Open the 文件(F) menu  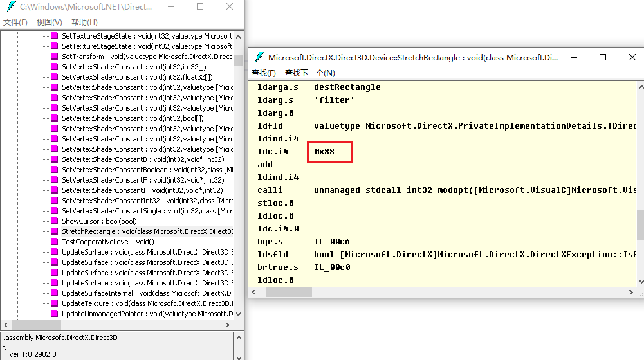15,22
